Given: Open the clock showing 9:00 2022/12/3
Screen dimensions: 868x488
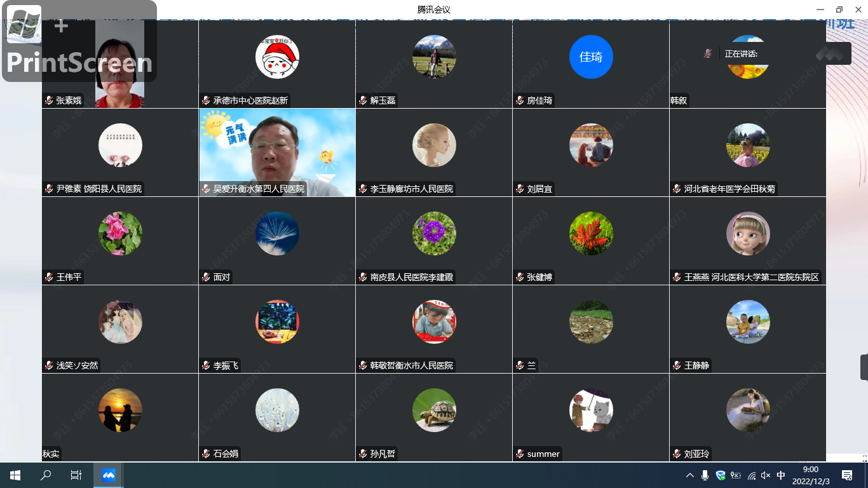Looking at the screenshot, I should click(810, 475).
